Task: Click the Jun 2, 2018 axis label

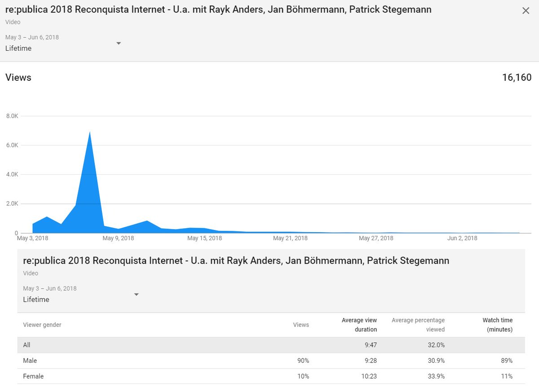Action: 462,238
